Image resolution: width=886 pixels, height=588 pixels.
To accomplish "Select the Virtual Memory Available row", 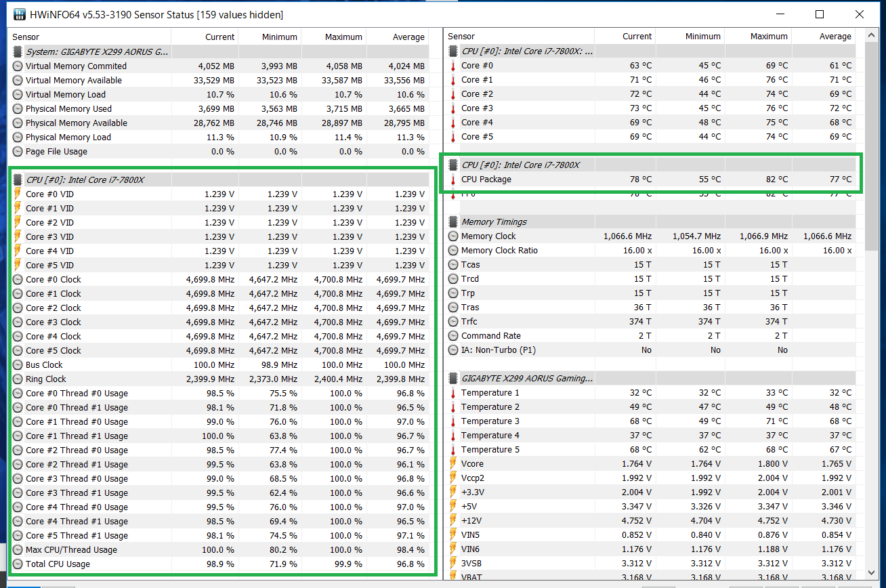I will 220,80.
